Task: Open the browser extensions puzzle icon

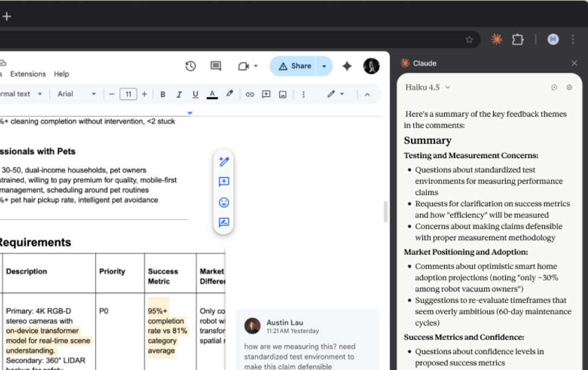Action: click(518, 39)
